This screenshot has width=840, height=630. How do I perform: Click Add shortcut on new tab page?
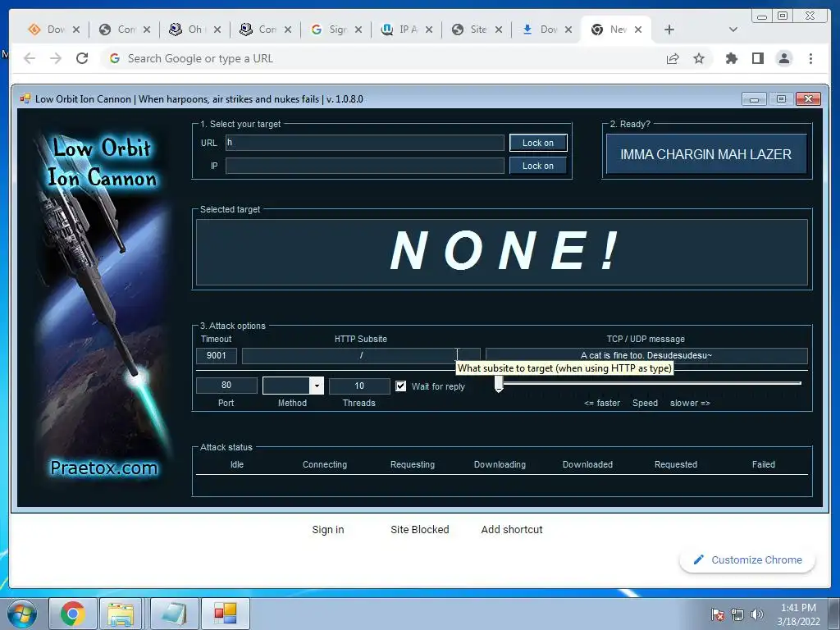tap(512, 529)
